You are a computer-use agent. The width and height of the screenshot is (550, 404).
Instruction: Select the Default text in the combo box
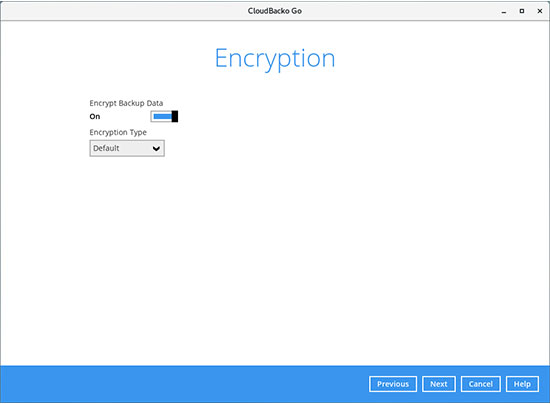click(x=106, y=148)
